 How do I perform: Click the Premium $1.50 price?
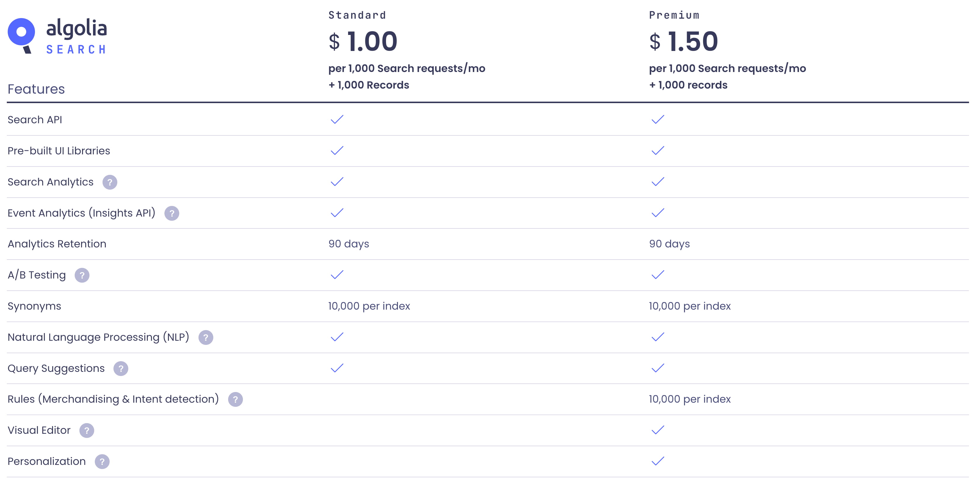point(684,41)
